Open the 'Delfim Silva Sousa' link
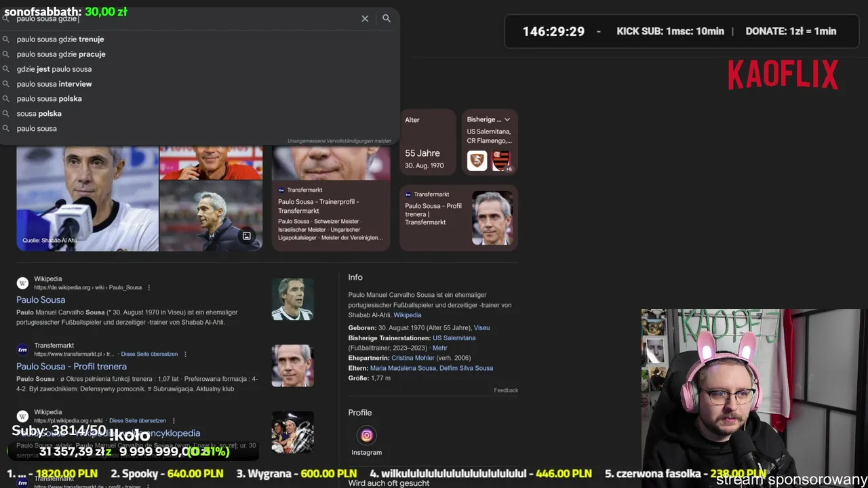868x488 pixels. (466, 368)
